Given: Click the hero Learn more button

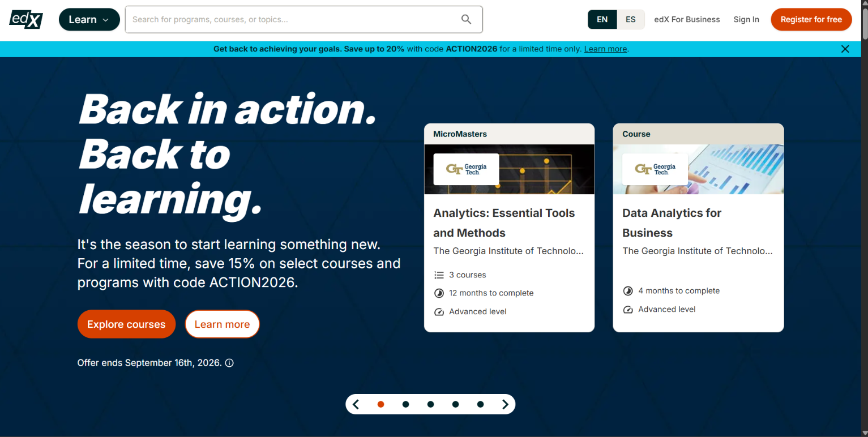Looking at the screenshot, I should (x=222, y=324).
